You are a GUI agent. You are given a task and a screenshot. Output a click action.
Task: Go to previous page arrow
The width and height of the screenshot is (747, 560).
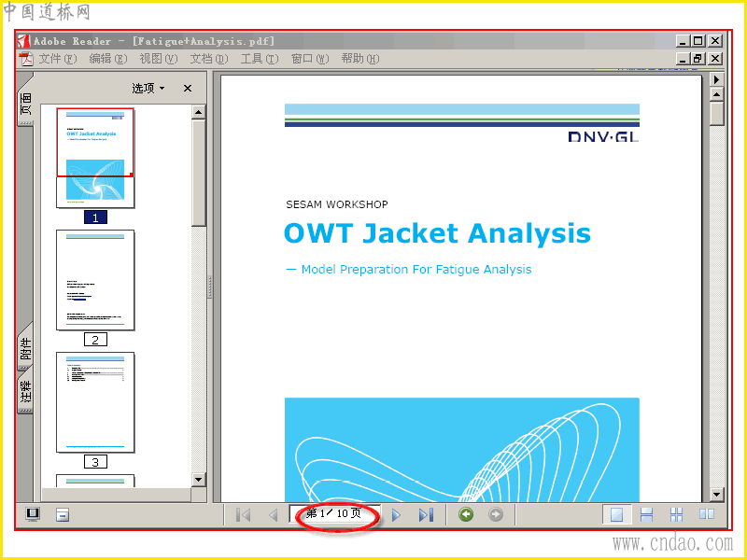pos(274,515)
